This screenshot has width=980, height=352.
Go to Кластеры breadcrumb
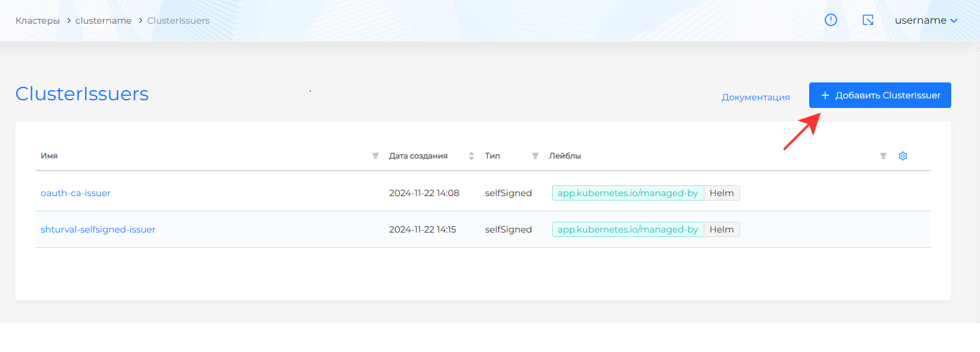pos(38,20)
